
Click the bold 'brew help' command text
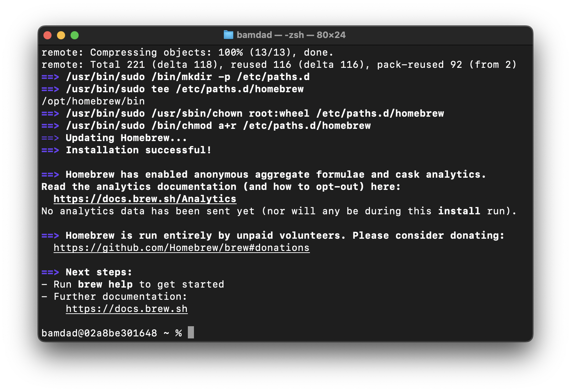[x=105, y=285]
